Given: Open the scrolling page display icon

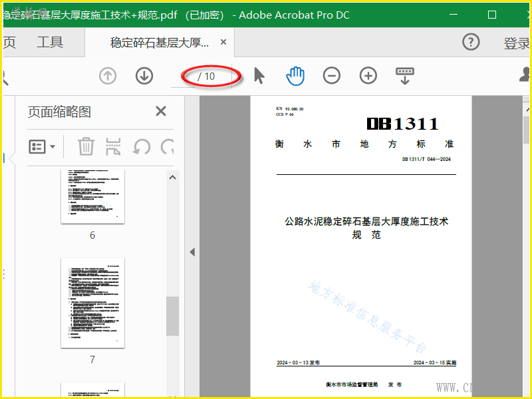Looking at the screenshot, I should [x=404, y=76].
